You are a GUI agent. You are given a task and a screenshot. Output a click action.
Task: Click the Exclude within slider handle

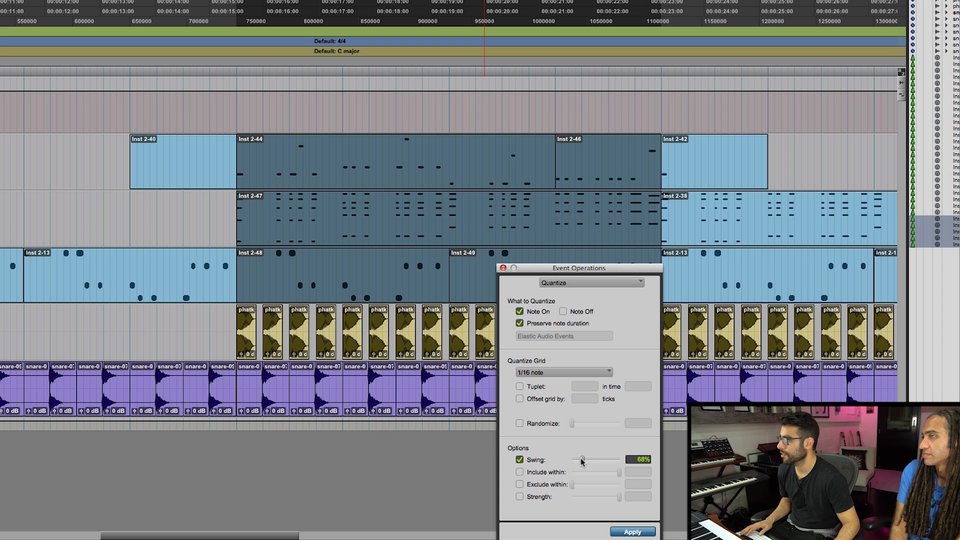pos(572,484)
